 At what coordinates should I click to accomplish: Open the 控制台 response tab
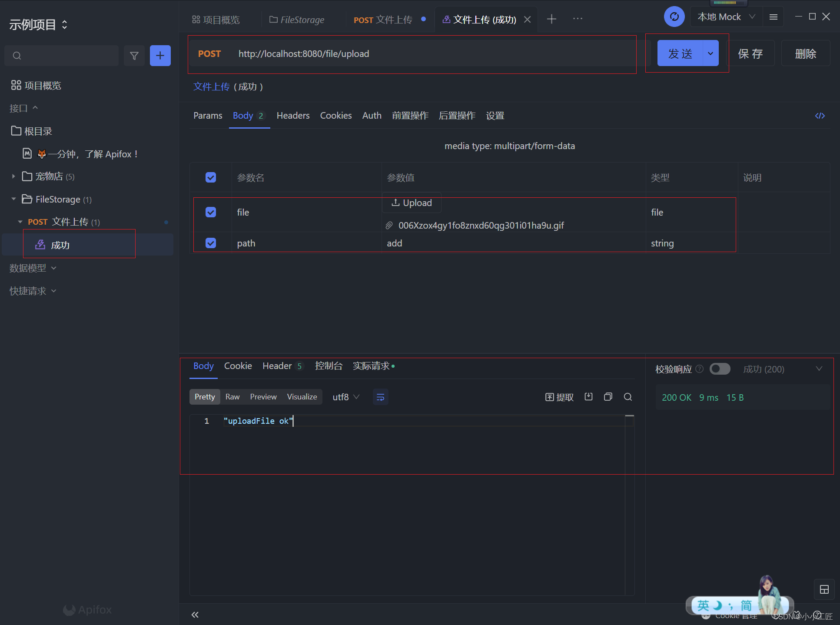coord(329,366)
